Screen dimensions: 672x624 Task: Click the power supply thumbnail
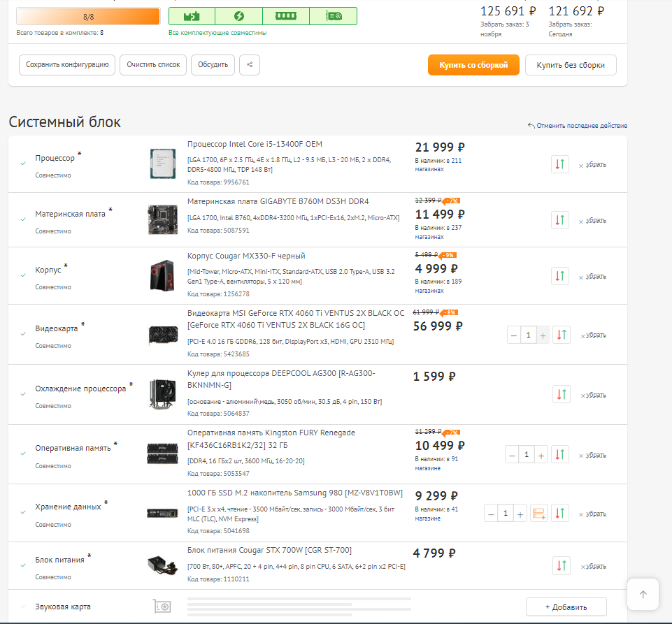(x=162, y=565)
